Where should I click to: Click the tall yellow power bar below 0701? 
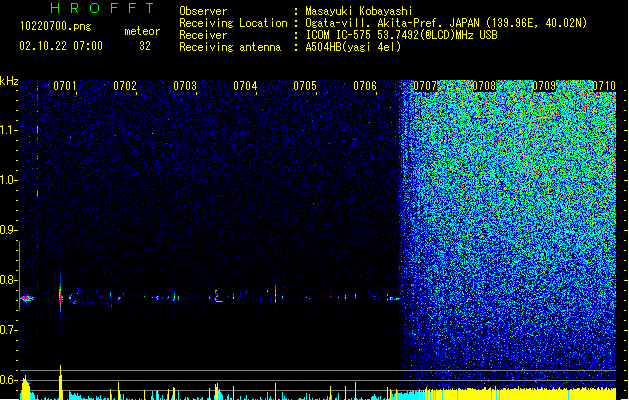click(x=61, y=382)
